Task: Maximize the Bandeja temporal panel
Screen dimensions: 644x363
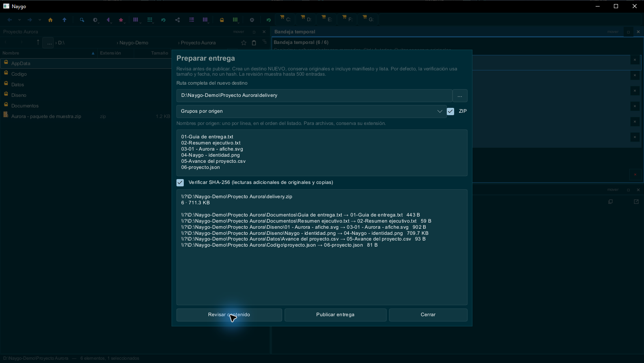Action: pos(628,32)
